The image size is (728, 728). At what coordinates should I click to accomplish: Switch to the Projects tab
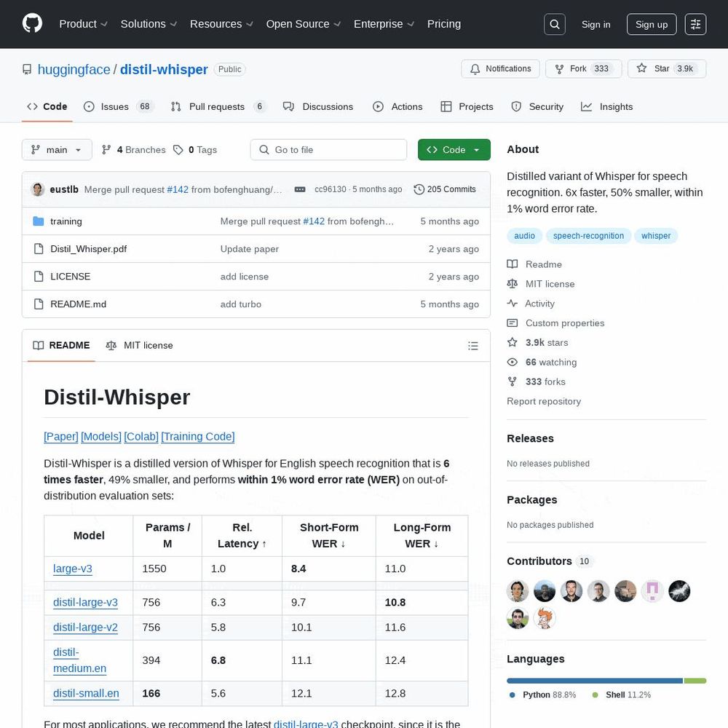[467, 107]
